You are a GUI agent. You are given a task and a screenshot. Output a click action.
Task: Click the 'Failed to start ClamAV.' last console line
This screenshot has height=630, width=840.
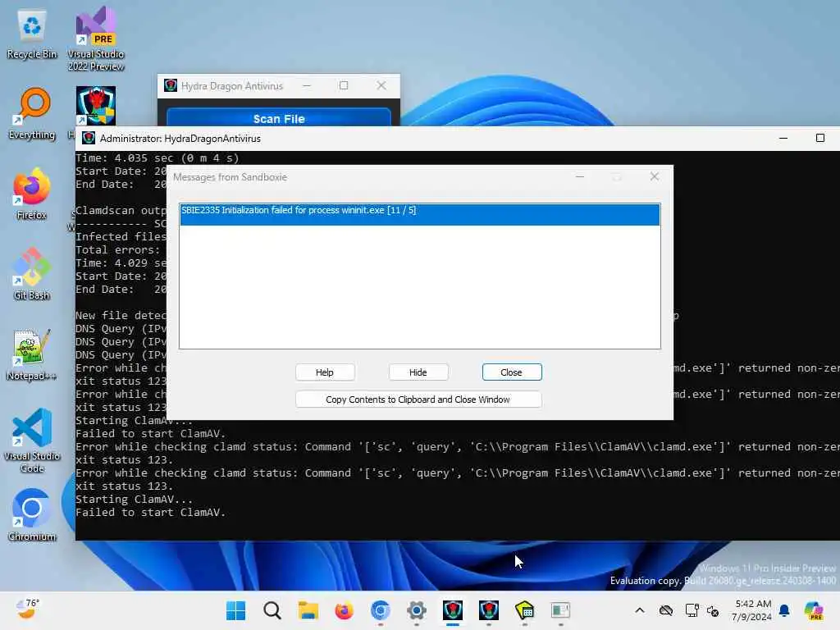pos(151,513)
